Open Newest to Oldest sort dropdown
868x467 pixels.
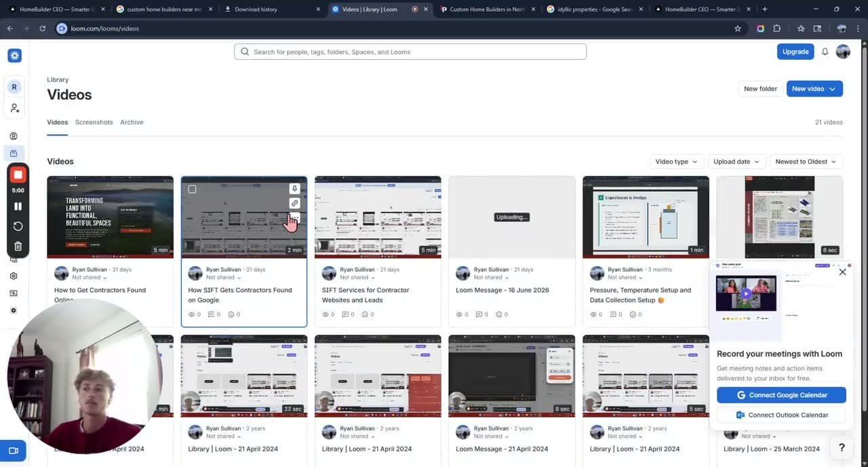tap(806, 162)
